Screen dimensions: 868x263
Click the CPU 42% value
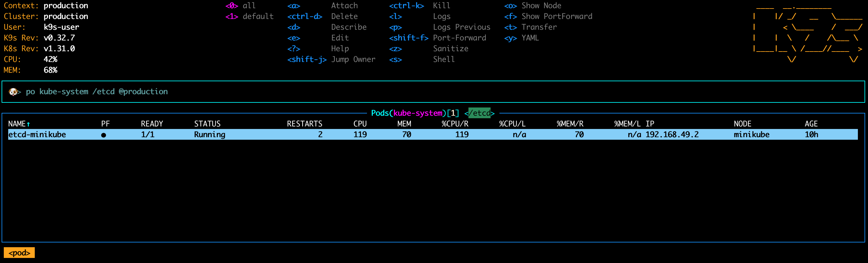(51, 60)
